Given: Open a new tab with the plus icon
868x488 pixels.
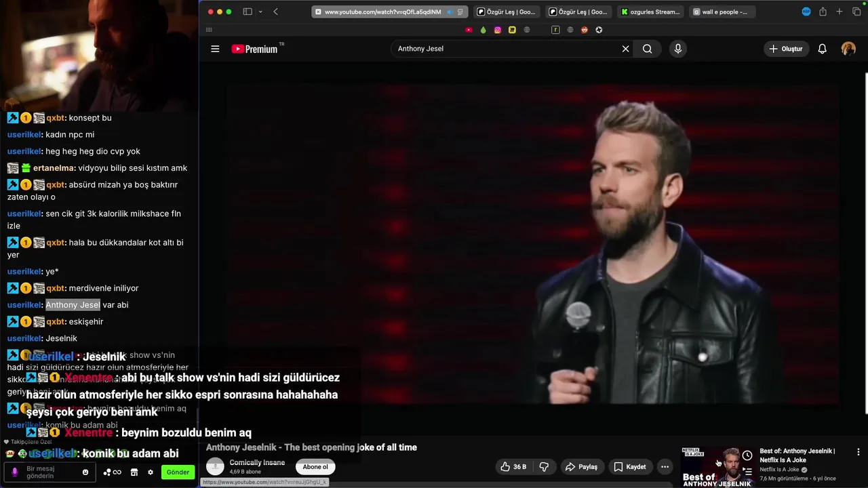Looking at the screenshot, I should coord(840,12).
